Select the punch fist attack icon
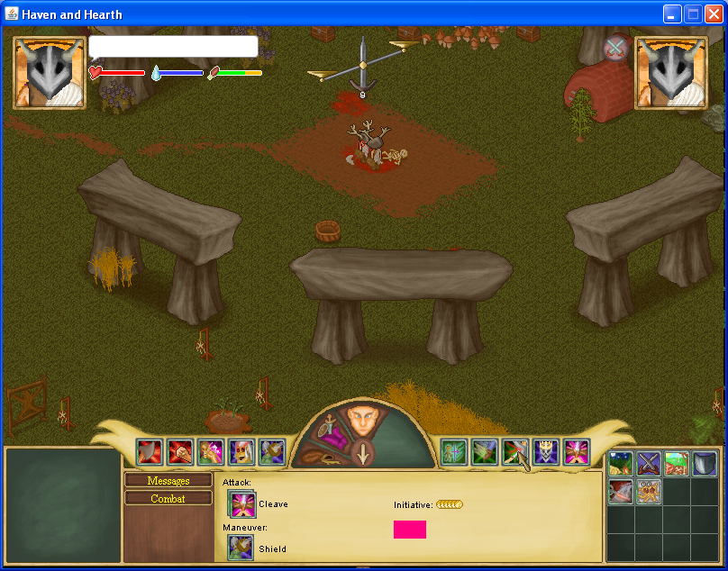 (180, 452)
